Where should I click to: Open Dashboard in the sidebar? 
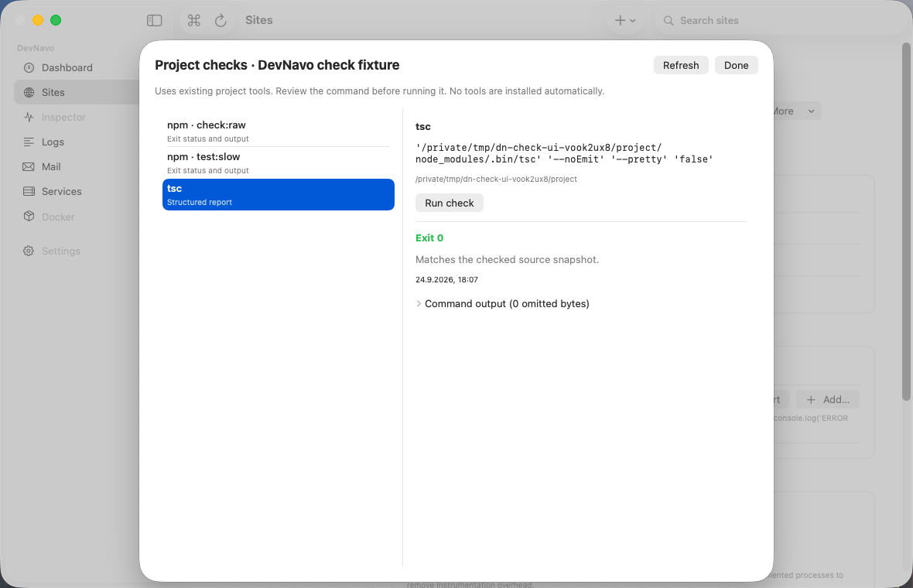77,67
